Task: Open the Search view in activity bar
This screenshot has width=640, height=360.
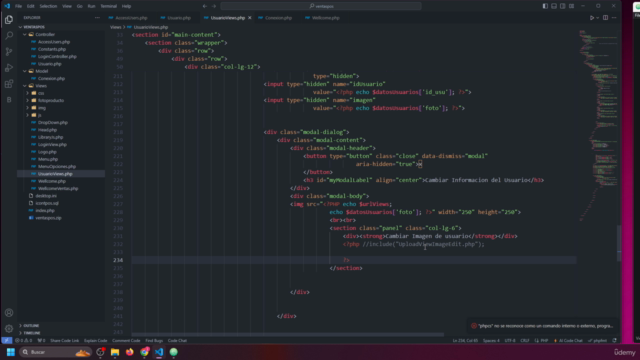Action: (x=9, y=36)
